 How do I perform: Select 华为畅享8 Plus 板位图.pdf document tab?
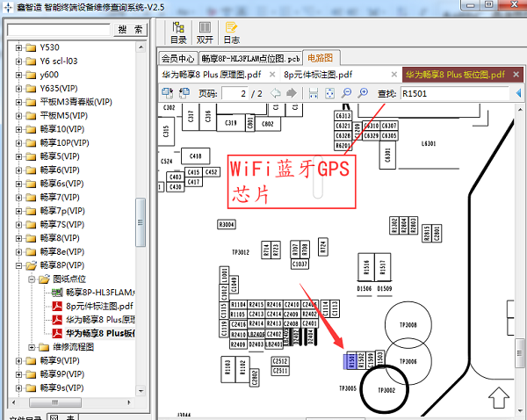click(x=455, y=75)
